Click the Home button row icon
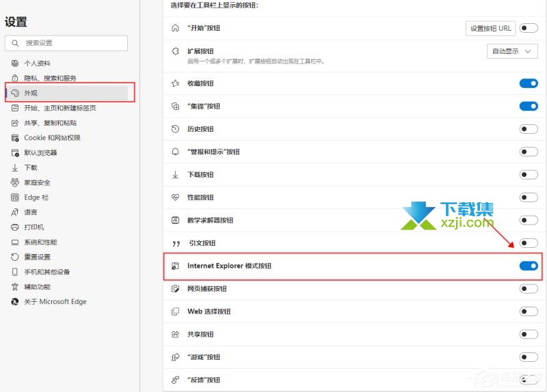The width and height of the screenshot is (547, 392). click(175, 28)
